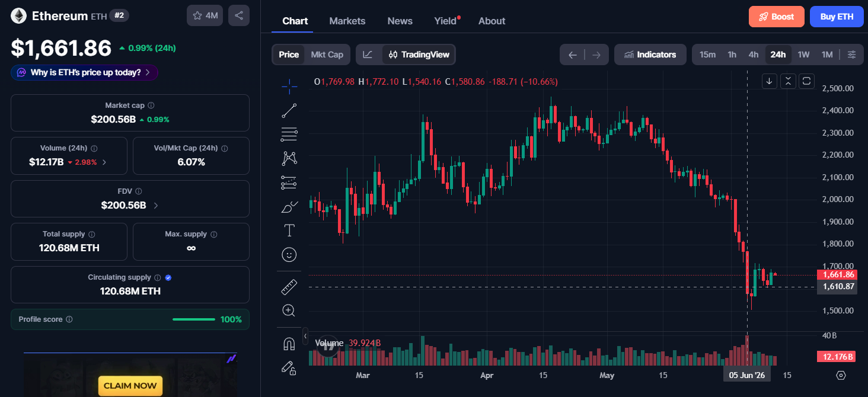This screenshot has height=397, width=868.
Task: Click the 05 Jun '26 date marker
Action: tap(746, 375)
